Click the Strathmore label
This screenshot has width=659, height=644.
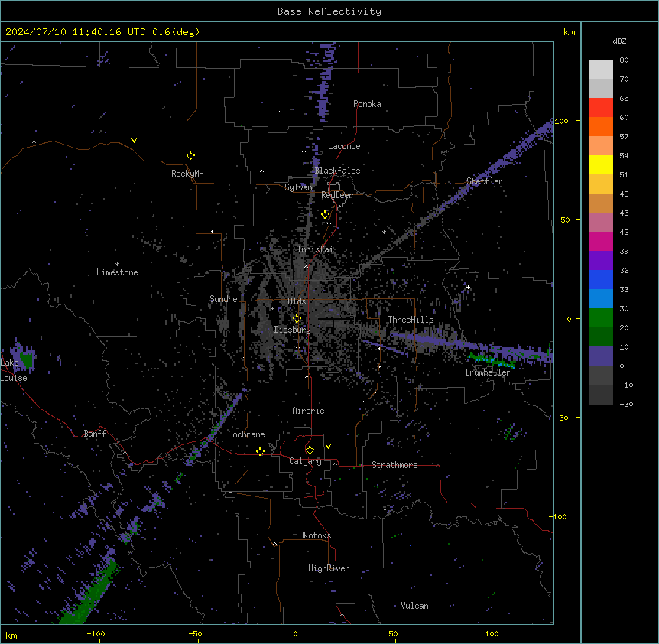click(394, 465)
